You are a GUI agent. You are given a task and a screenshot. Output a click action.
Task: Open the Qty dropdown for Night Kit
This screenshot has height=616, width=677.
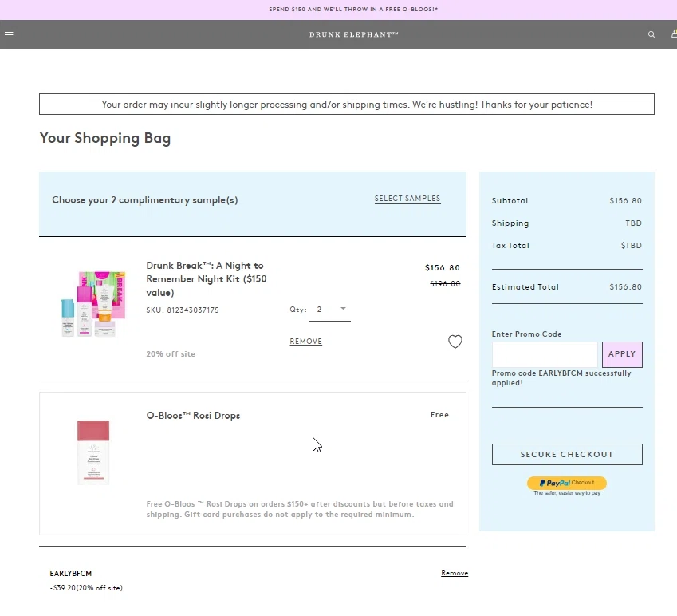[330, 310]
